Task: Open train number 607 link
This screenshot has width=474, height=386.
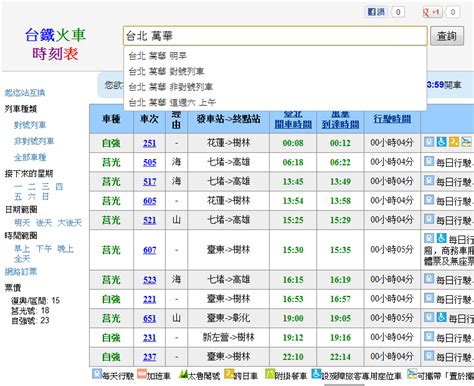Action: 149,250
